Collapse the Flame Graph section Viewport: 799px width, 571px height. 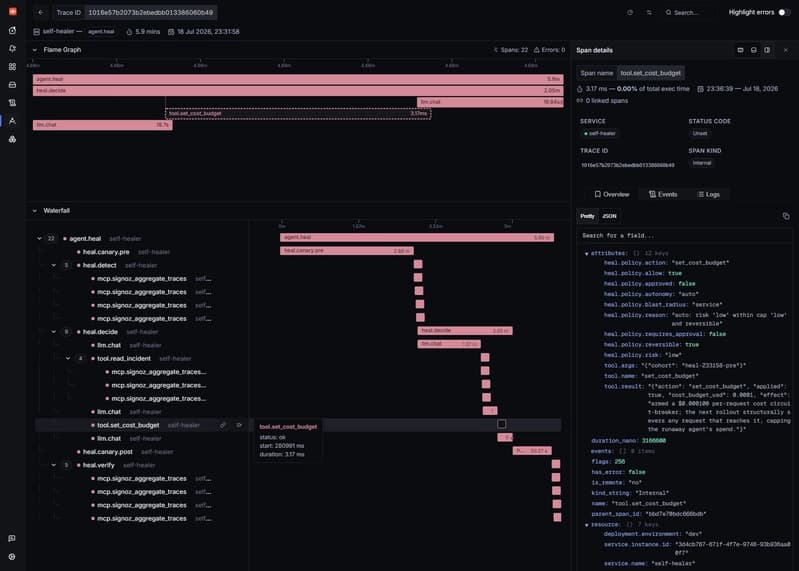tap(35, 50)
